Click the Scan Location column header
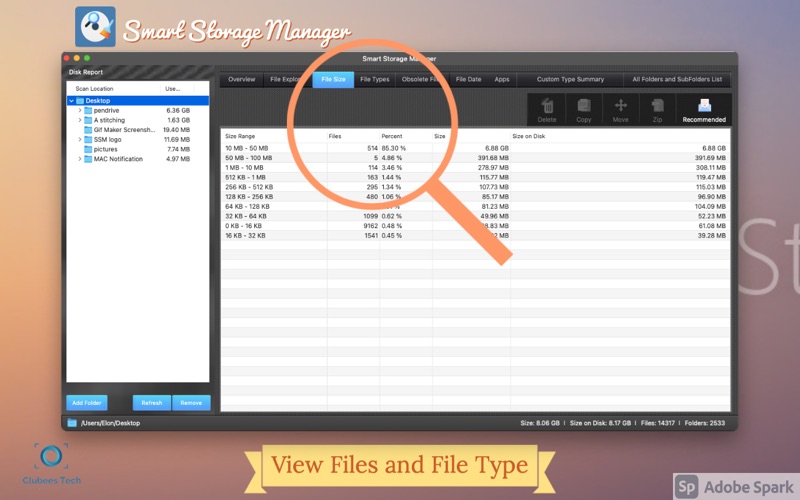 pyautogui.click(x=113, y=89)
